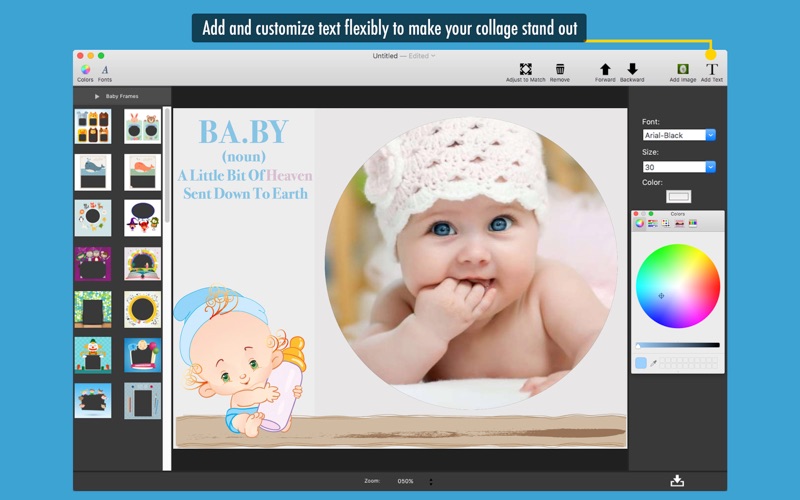Click the Add Image toolbar icon
Screen dimensions: 800x500
[x=683, y=72]
